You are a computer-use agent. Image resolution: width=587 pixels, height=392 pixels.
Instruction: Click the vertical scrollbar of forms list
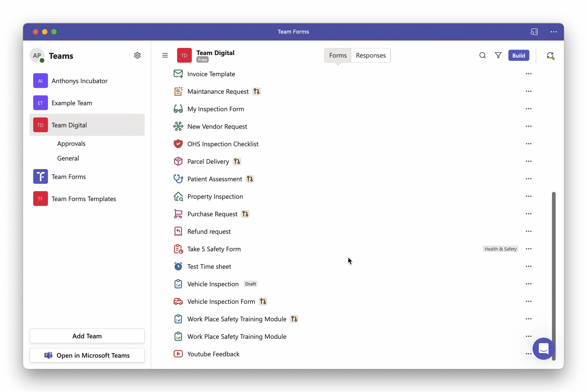554,276
